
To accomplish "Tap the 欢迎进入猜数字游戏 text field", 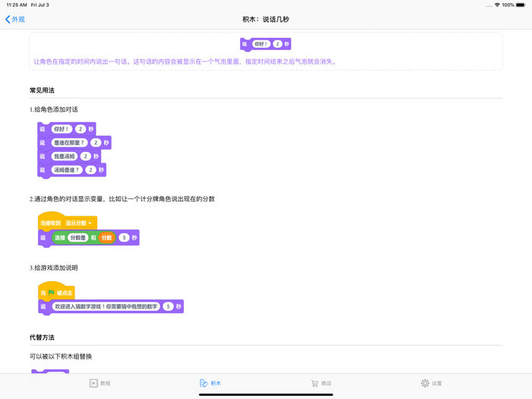I will point(106,306).
